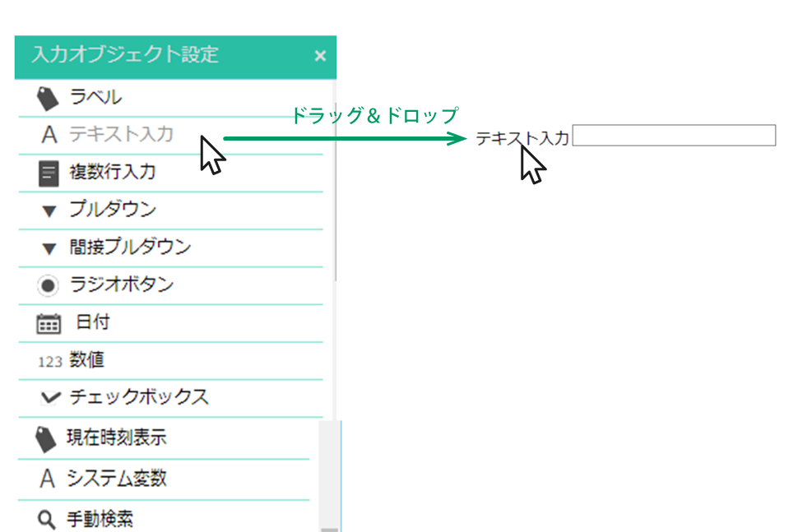Click the calendar icon beside 日付

click(49, 323)
